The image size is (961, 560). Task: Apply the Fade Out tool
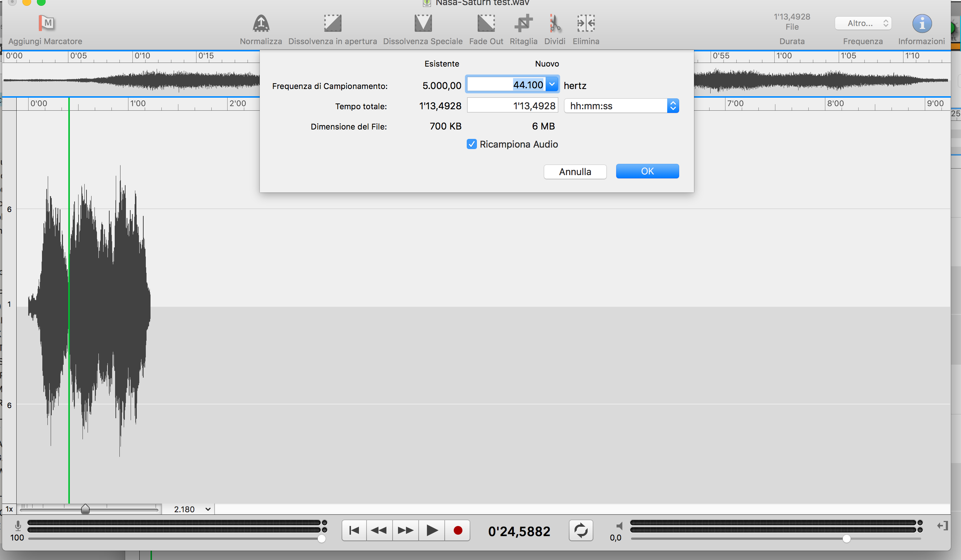[x=486, y=23]
